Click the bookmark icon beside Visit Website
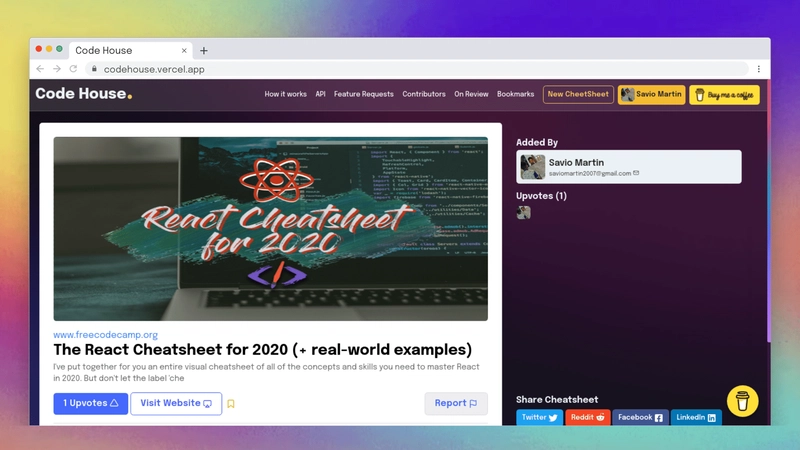The image size is (800, 450). tap(231, 404)
